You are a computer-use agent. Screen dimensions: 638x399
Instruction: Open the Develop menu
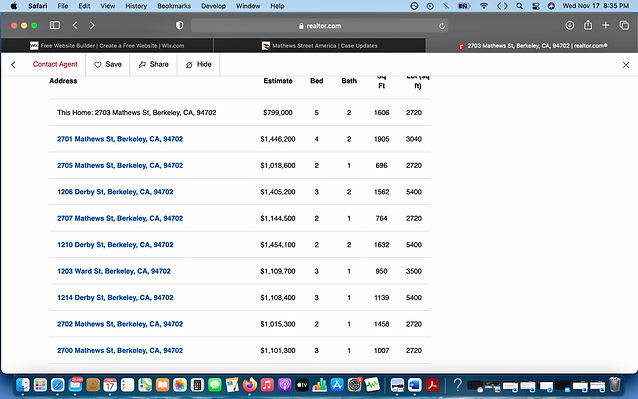[213, 6]
